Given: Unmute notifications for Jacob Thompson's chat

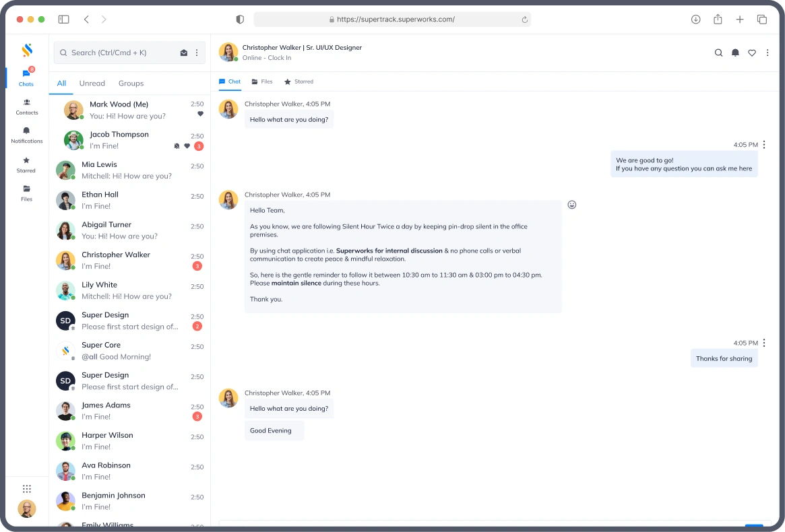Looking at the screenshot, I should 177,146.
